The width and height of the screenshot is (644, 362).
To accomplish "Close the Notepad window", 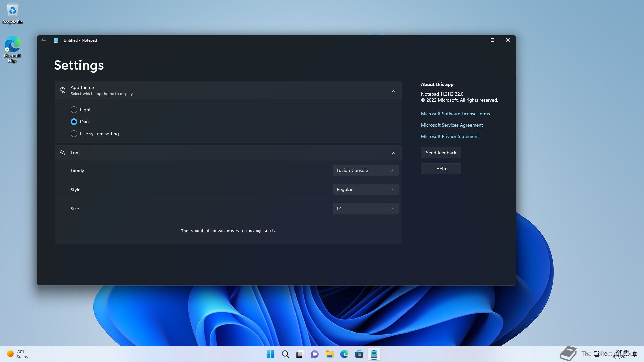I will [x=508, y=40].
